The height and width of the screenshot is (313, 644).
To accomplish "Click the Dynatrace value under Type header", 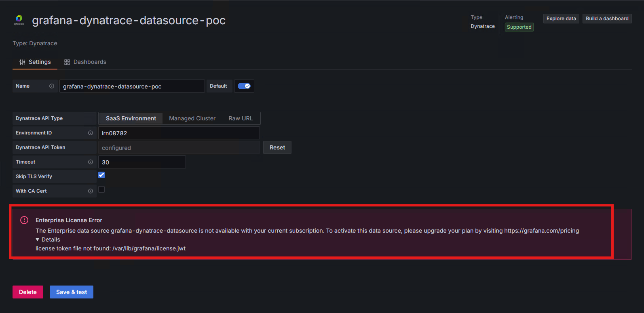I will pyautogui.click(x=483, y=26).
